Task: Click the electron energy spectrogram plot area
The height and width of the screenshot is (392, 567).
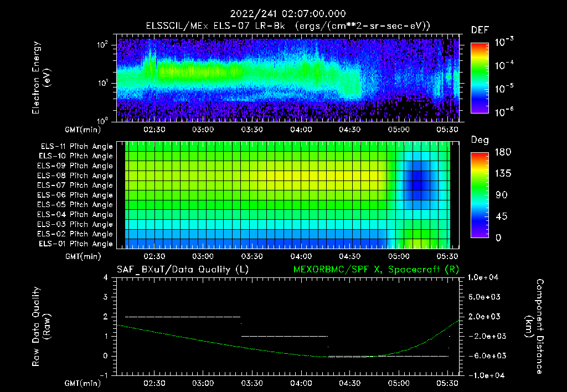Action: (x=288, y=78)
